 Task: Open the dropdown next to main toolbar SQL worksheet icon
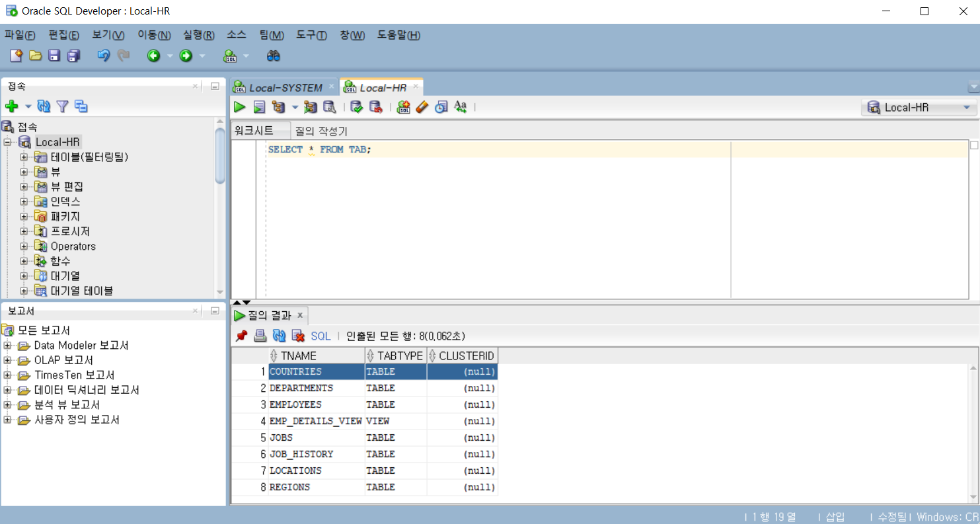tap(246, 56)
